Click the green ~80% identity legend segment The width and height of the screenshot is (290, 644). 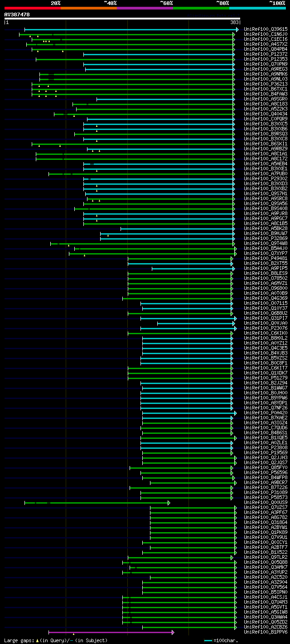pyautogui.click(x=201, y=8)
